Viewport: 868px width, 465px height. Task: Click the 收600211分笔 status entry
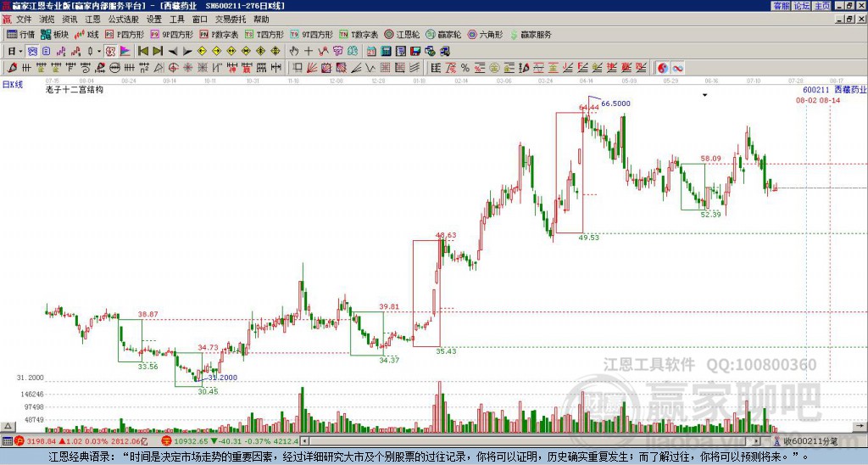(806, 441)
